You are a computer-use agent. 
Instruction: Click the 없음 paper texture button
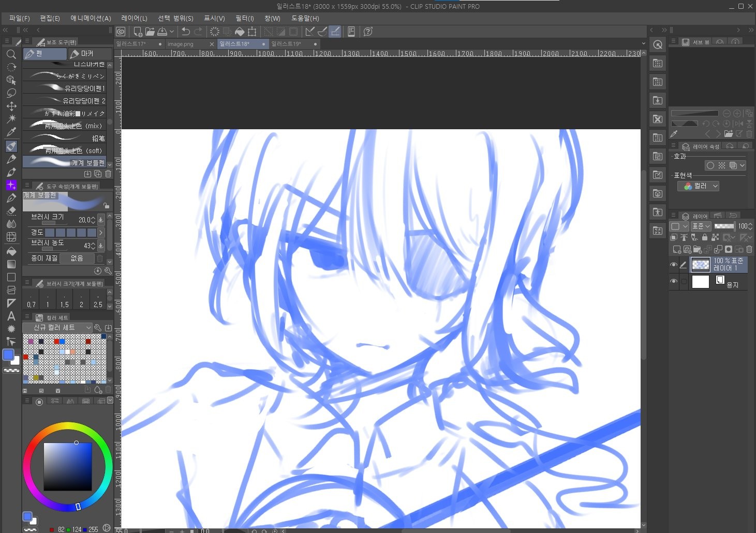[77, 258]
